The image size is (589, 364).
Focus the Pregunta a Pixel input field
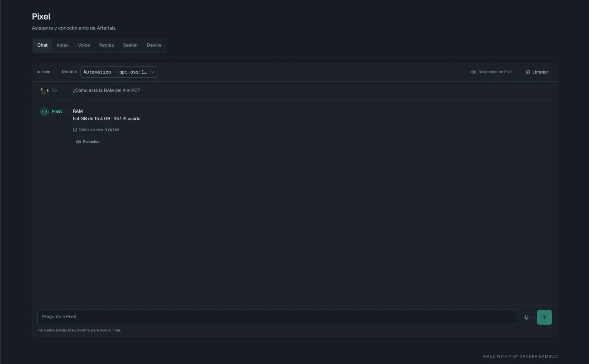[x=276, y=317]
